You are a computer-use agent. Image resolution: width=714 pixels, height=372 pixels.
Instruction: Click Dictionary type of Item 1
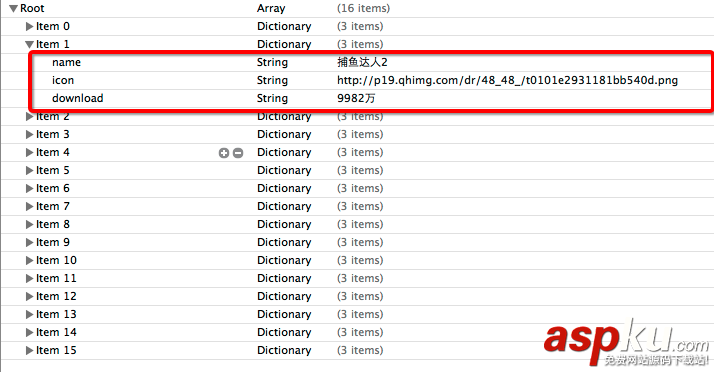click(x=284, y=44)
